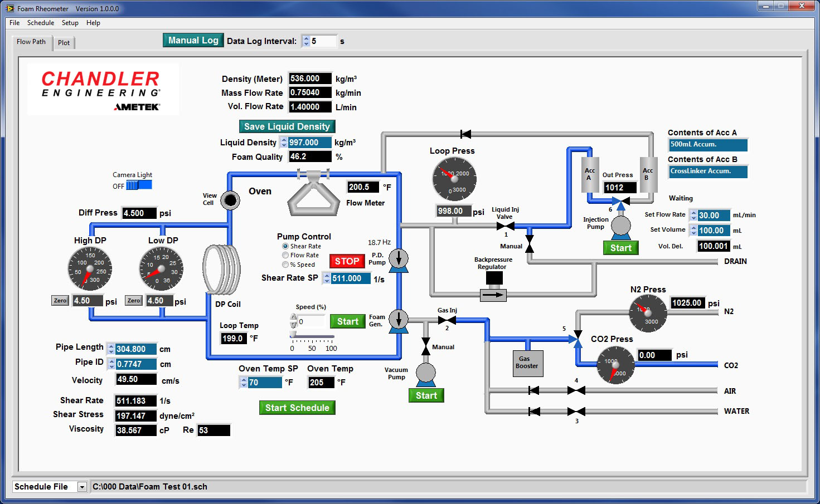Toggle the Camera Light switch

coord(138,185)
